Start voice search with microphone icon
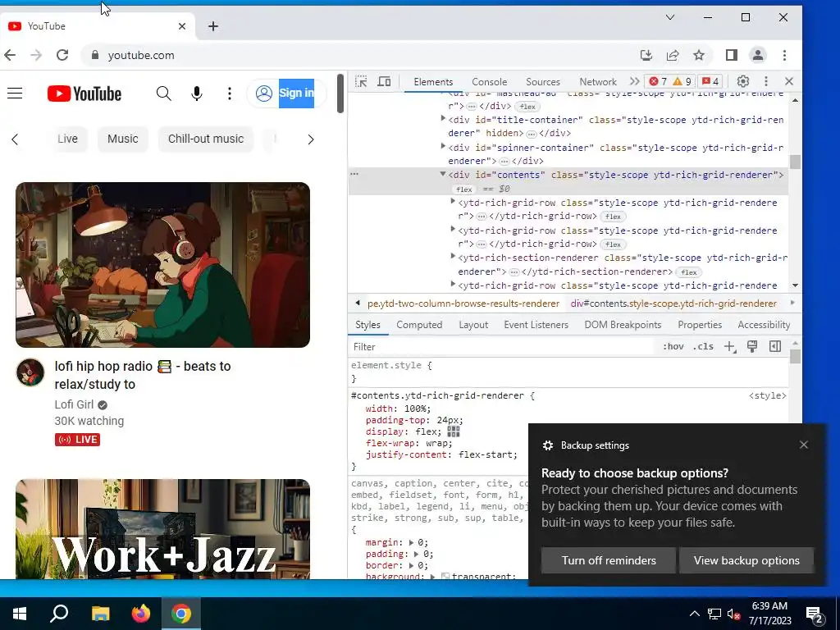This screenshot has width=840, height=630. pyautogui.click(x=197, y=94)
